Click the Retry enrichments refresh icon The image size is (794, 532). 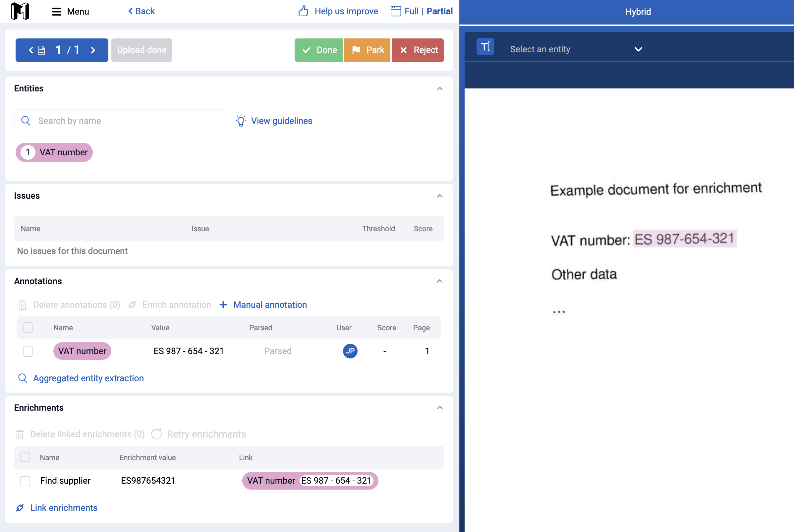pos(156,434)
